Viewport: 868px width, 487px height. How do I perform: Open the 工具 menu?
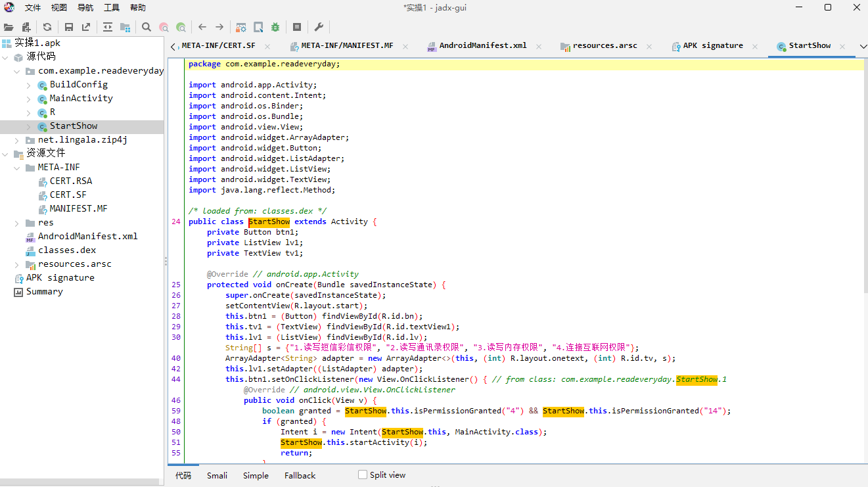click(x=112, y=8)
